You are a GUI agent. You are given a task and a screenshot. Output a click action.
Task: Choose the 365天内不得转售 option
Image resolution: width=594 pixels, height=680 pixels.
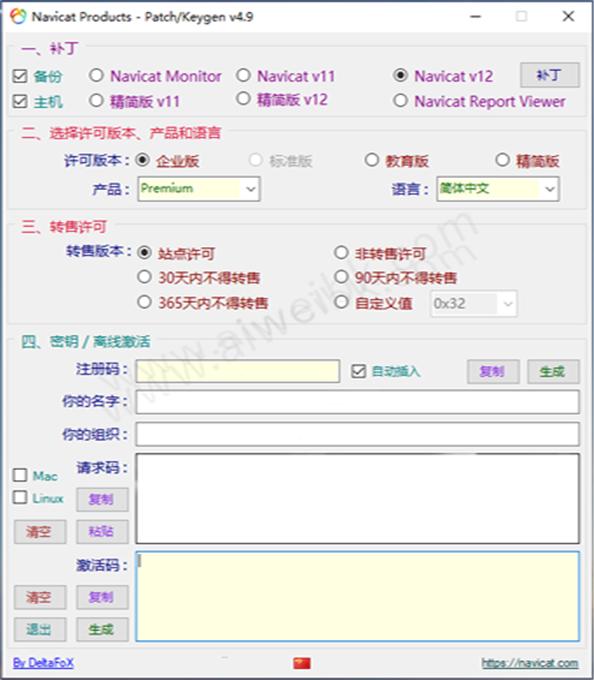(x=144, y=302)
